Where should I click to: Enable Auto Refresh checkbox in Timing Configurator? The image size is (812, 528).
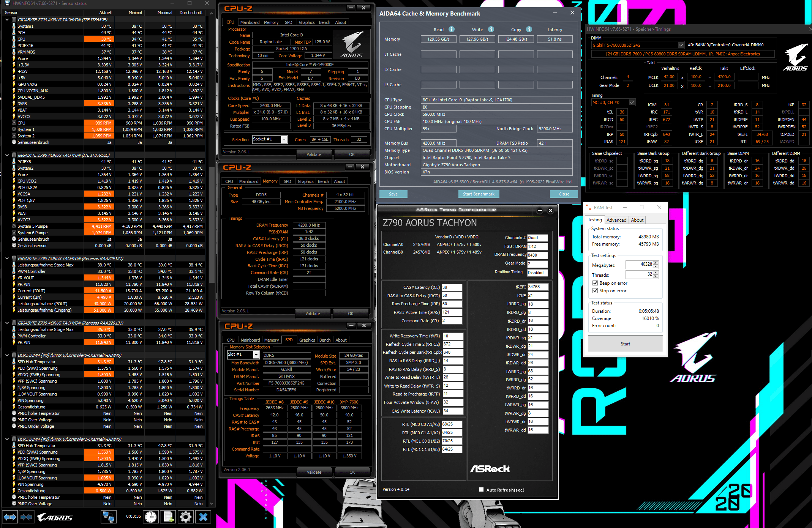(482, 490)
